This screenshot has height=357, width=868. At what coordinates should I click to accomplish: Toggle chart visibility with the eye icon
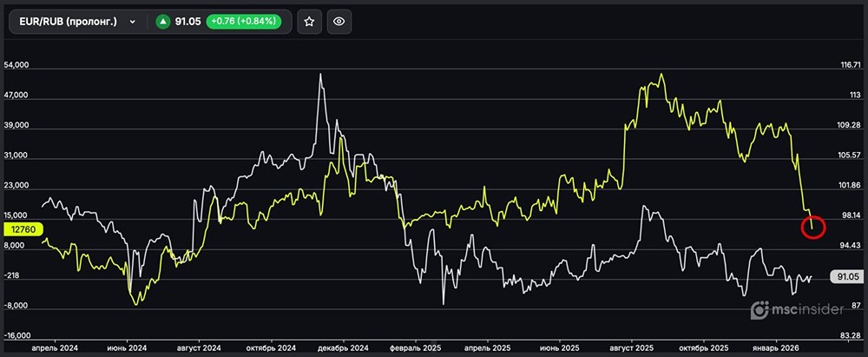[339, 22]
